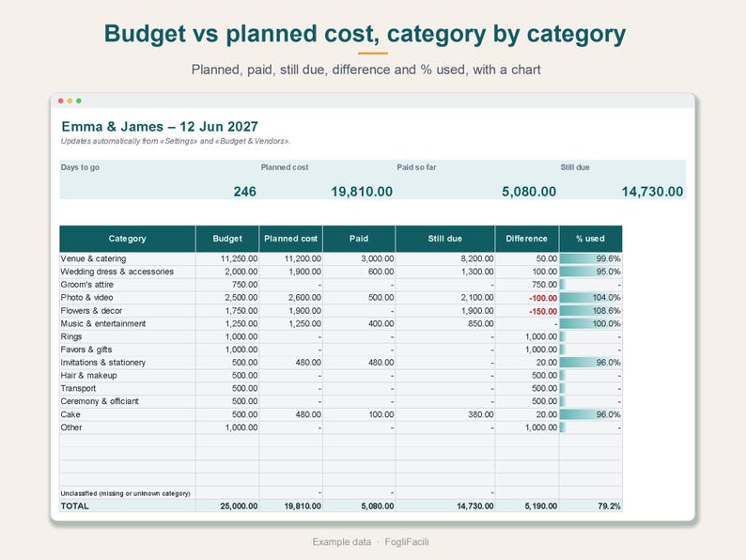Click total % used 79.2%
Viewport: 746px width, 560px height.
(590, 506)
